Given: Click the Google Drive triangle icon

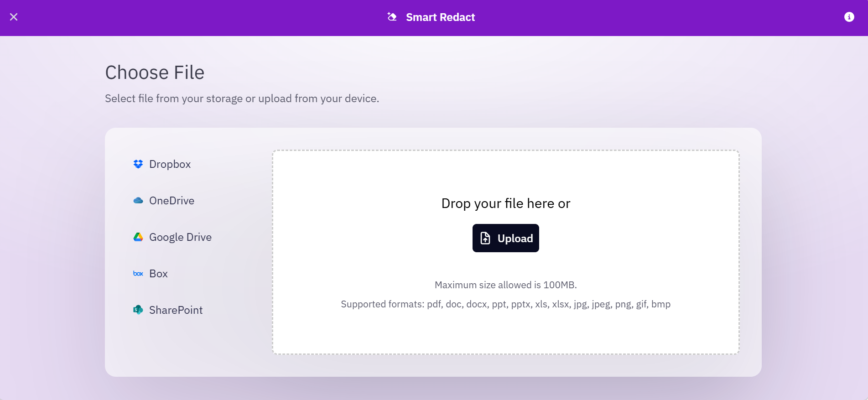Looking at the screenshot, I should pyautogui.click(x=138, y=237).
